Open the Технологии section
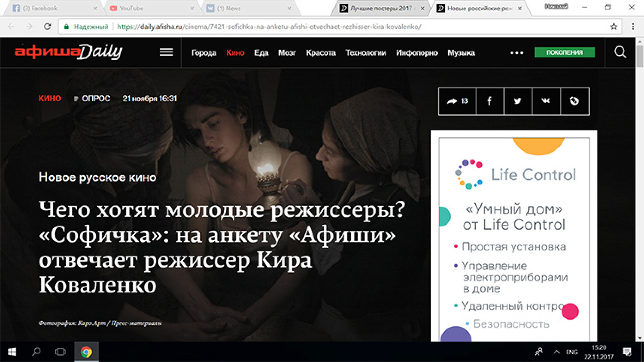 (366, 53)
